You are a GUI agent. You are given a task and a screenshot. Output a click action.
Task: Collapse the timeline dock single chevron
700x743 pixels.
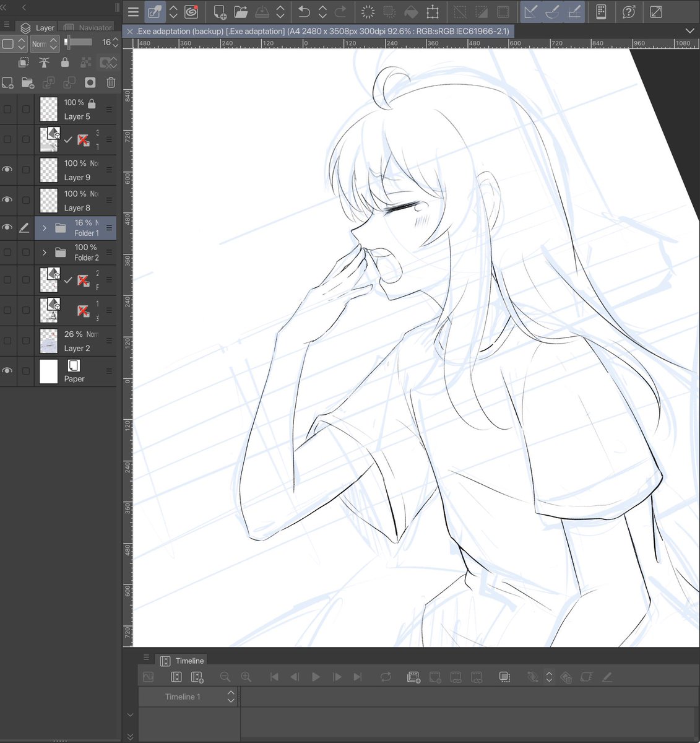click(130, 715)
